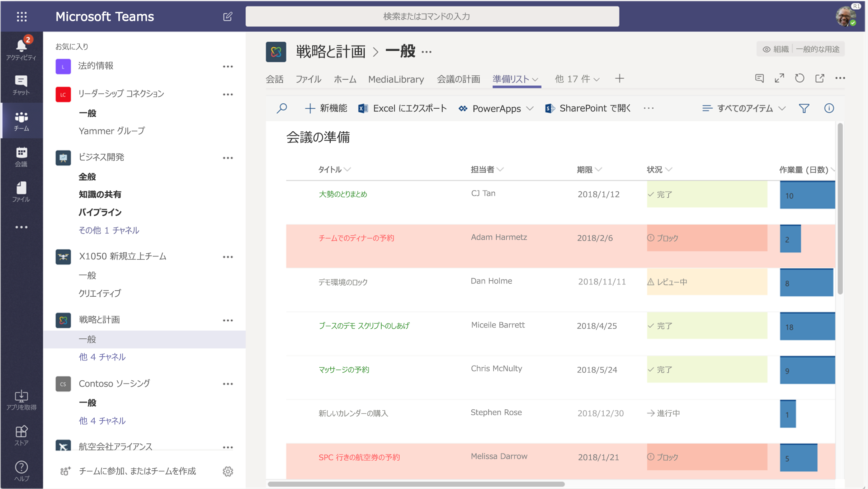Click the horizontal scrollbar under the list

416,484
